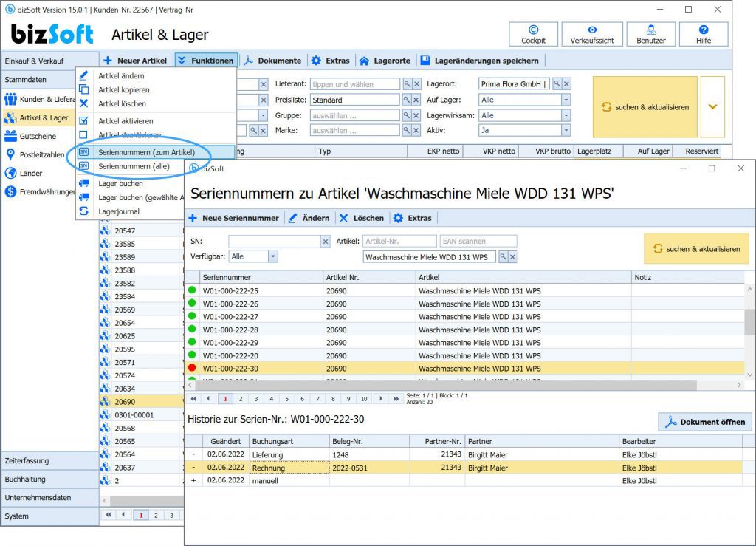Select serial row W01-000-222-30
756x546 pixels.
pos(465,369)
